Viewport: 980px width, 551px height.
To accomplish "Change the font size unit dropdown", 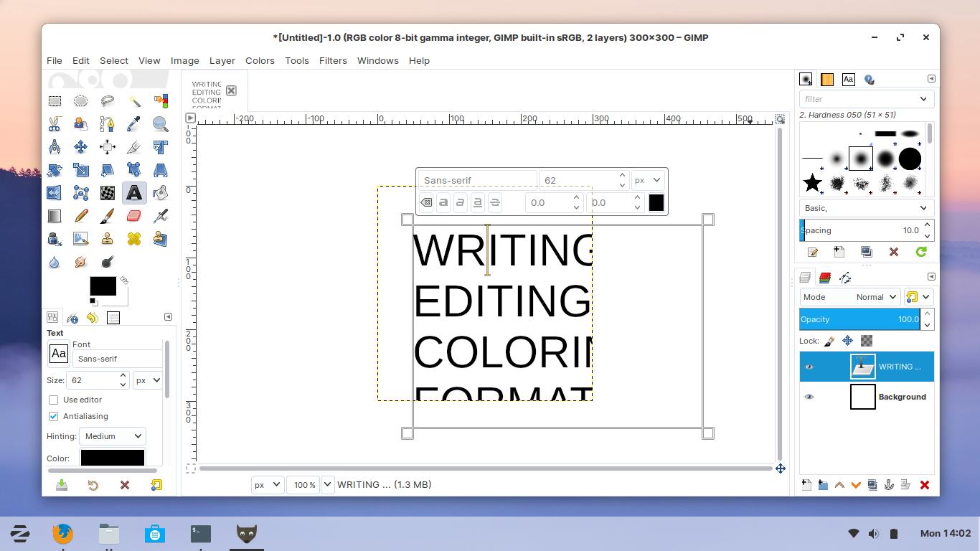I will tap(147, 380).
